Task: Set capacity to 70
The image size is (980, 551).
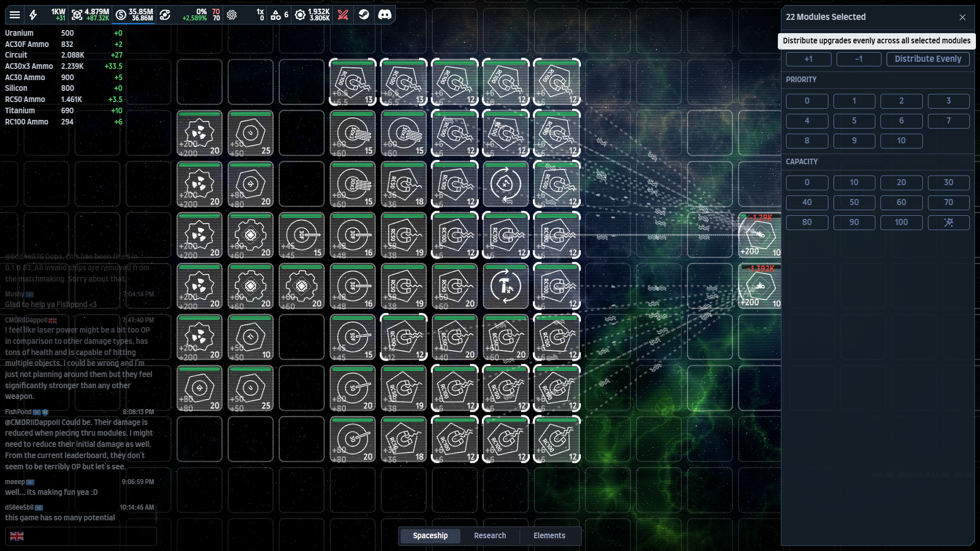Action: pyautogui.click(x=948, y=203)
